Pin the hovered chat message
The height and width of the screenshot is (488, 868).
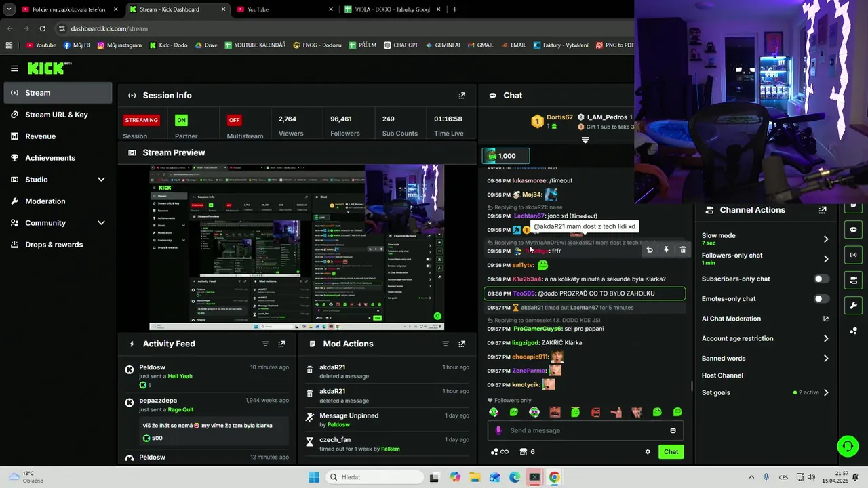click(x=666, y=250)
